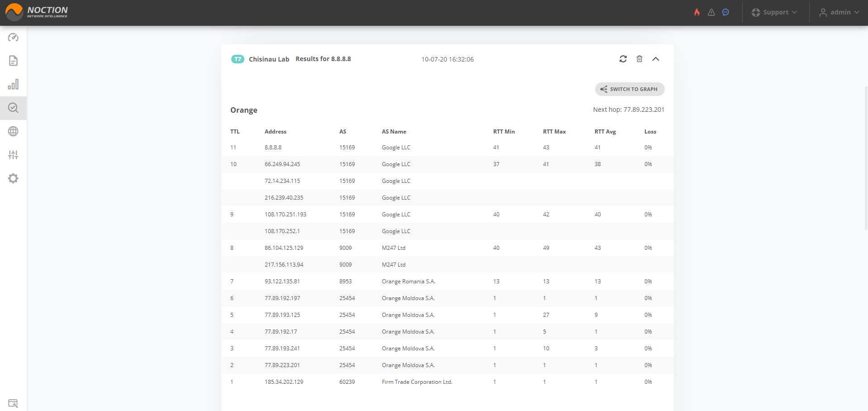Image resolution: width=868 pixels, height=411 pixels.
Task: Click the Switch to Graph button
Action: [630, 89]
